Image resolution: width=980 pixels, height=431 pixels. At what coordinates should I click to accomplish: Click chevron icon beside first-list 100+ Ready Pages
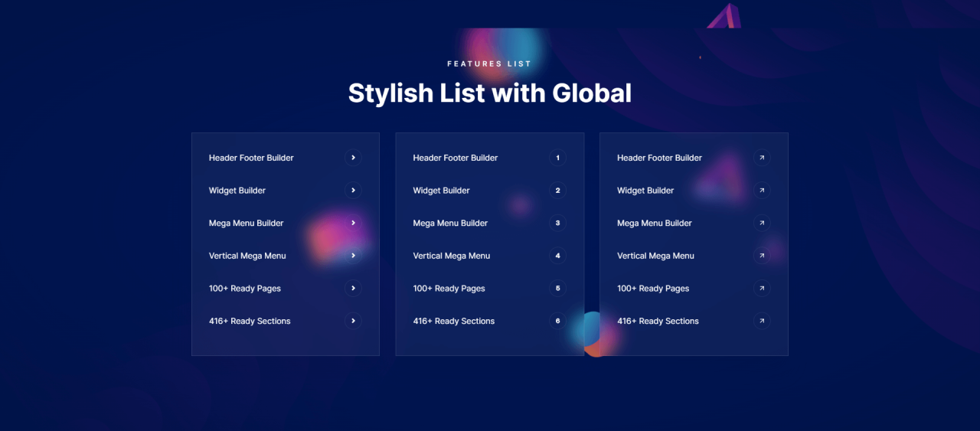click(353, 289)
